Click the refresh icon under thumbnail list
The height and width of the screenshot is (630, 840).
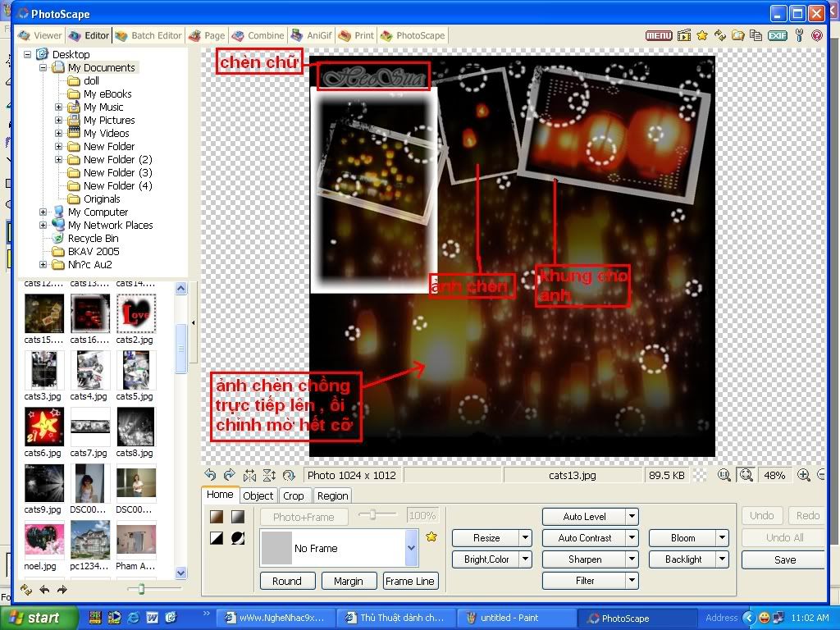coord(25,589)
